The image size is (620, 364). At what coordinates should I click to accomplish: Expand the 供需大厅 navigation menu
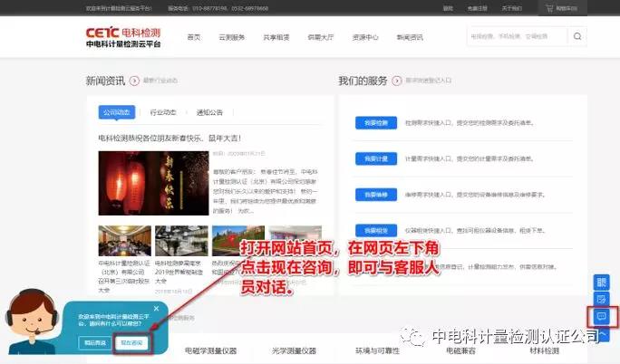coord(320,37)
